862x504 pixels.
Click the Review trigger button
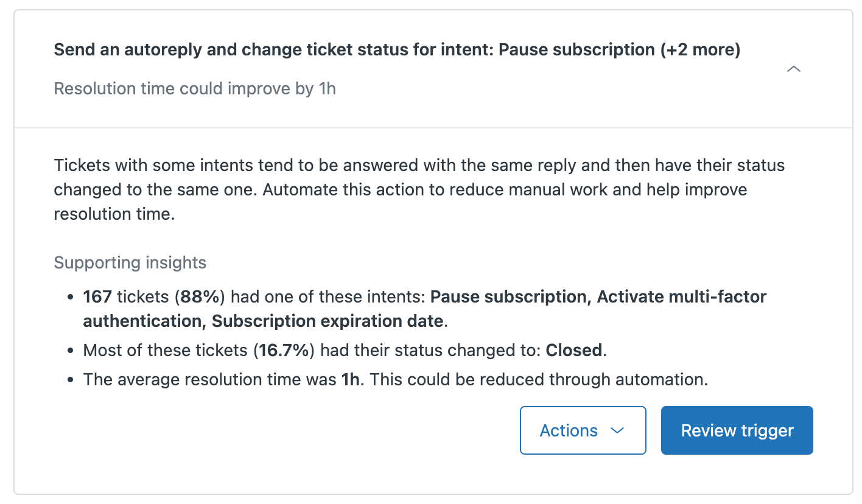[x=737, y=430]
